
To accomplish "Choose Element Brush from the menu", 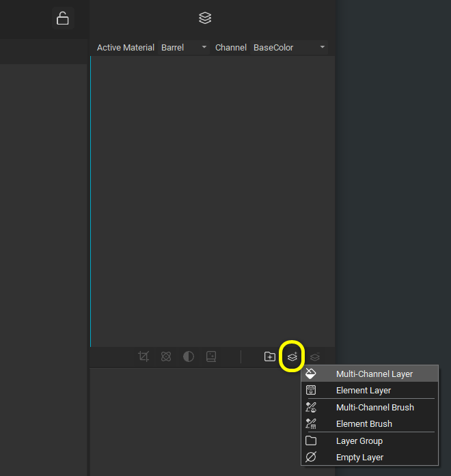I will (370, 423).
